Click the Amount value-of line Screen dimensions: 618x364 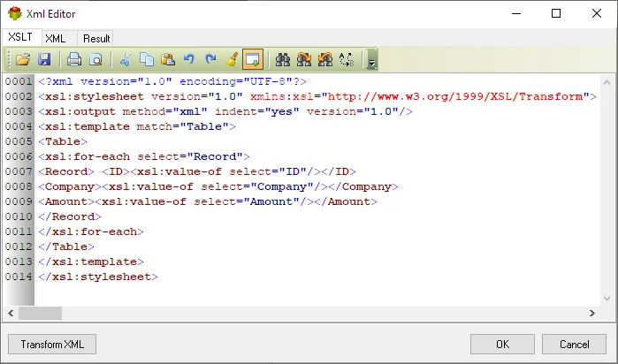click(208, 201)
